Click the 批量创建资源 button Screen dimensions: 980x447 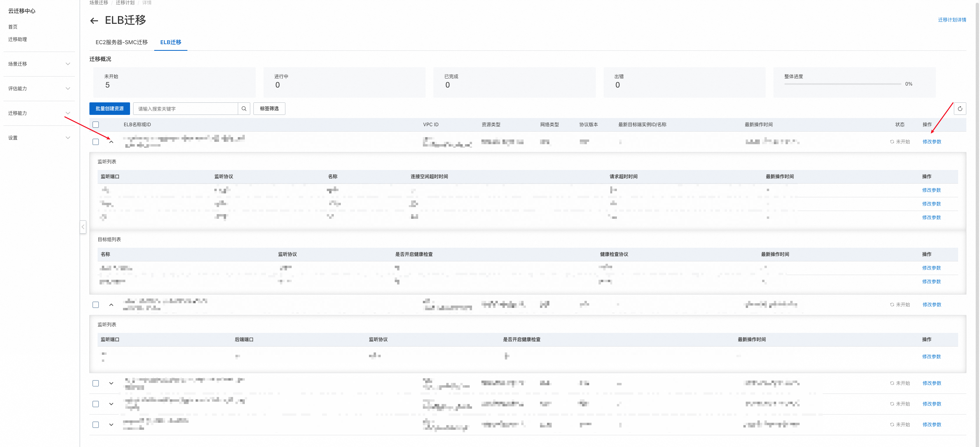point(109,109)
